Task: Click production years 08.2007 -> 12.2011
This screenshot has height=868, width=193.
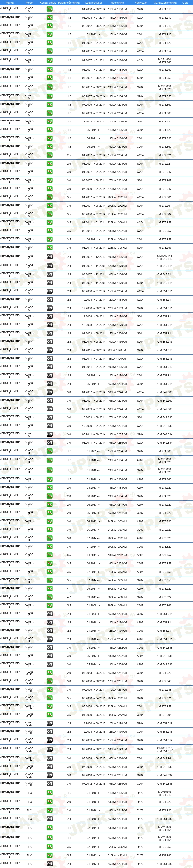Action: tap(94, 274)
